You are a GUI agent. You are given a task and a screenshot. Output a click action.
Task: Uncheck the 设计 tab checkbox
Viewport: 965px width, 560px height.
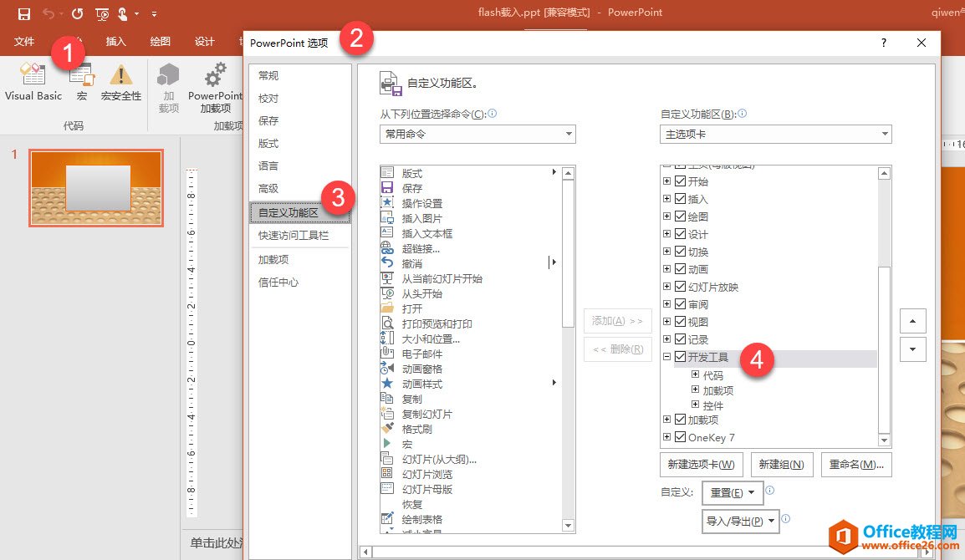coord(680,234)
